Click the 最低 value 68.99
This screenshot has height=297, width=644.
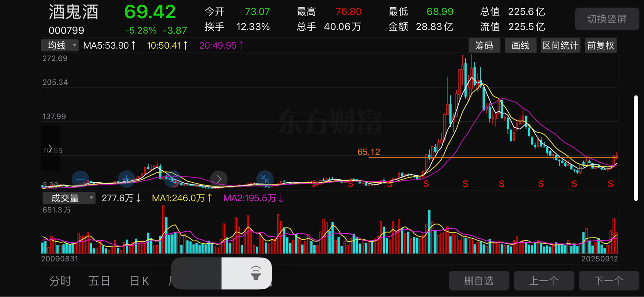[x=440, y=12]
